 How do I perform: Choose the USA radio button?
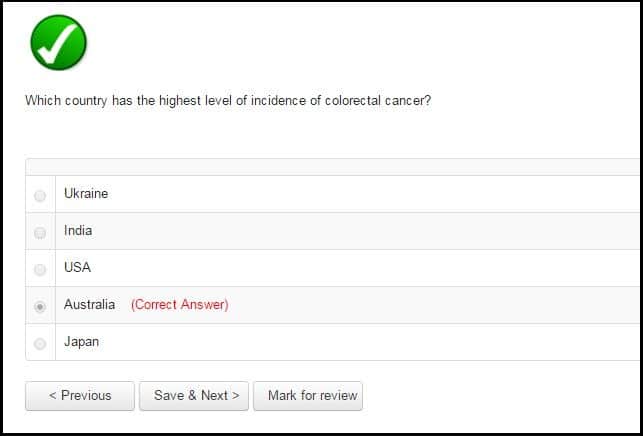[40, 269]
